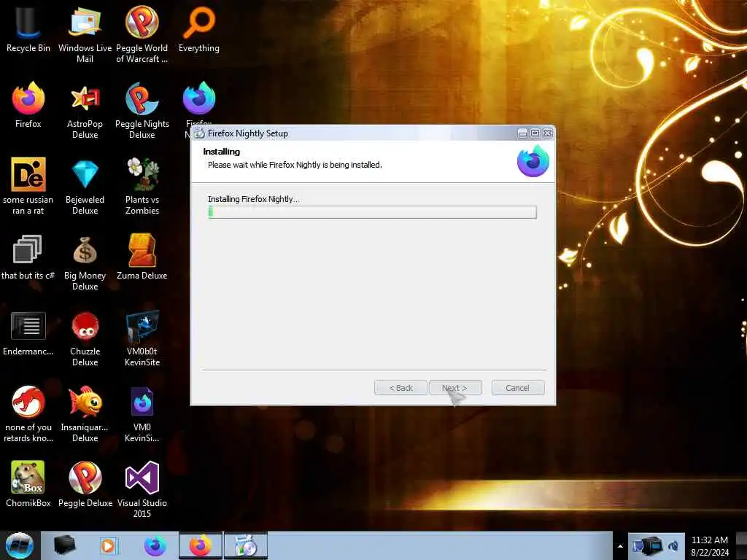Click the installation progress bar
The width and height of the screenshot is (747, 560).
coord(372,212)
